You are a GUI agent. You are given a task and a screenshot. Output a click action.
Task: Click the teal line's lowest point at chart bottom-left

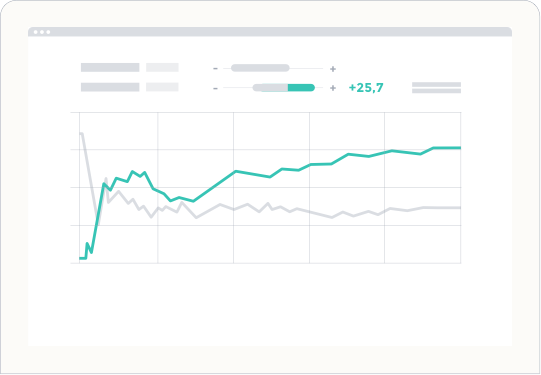tap(82, 258)
